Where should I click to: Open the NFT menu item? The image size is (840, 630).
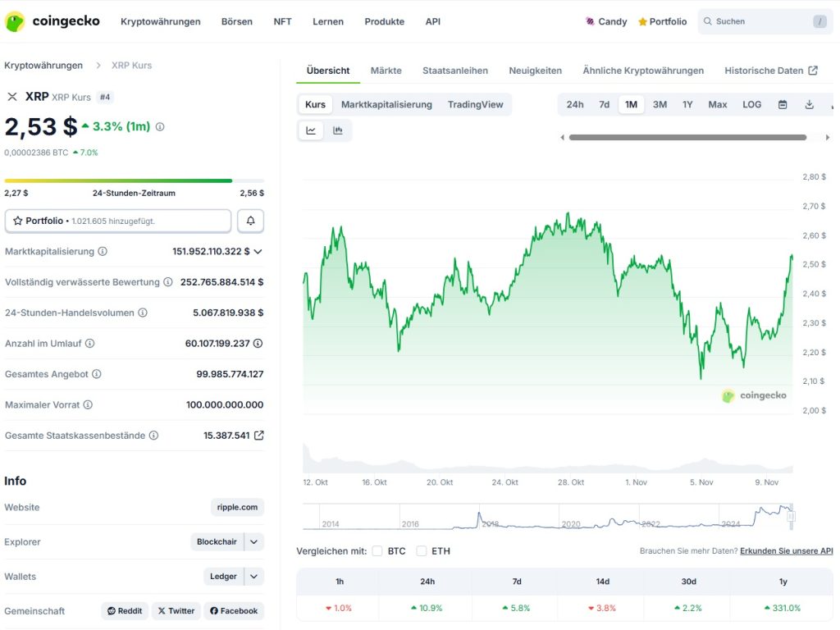(x=282, y=21)
